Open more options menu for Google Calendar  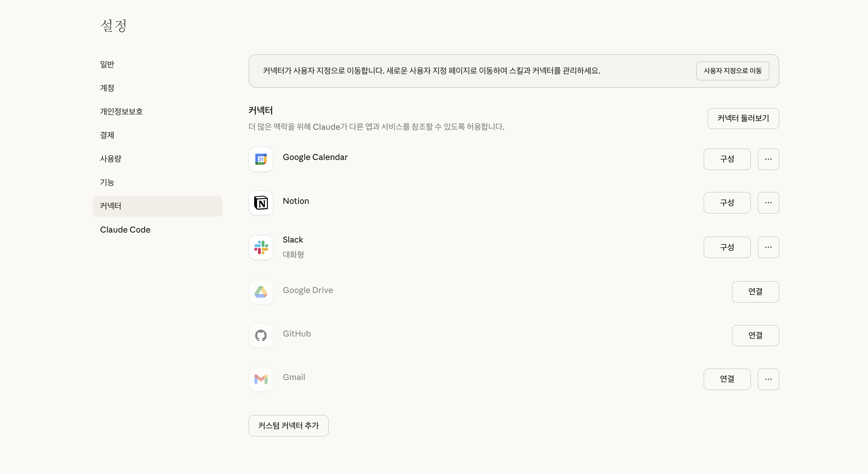pos(768,159)
